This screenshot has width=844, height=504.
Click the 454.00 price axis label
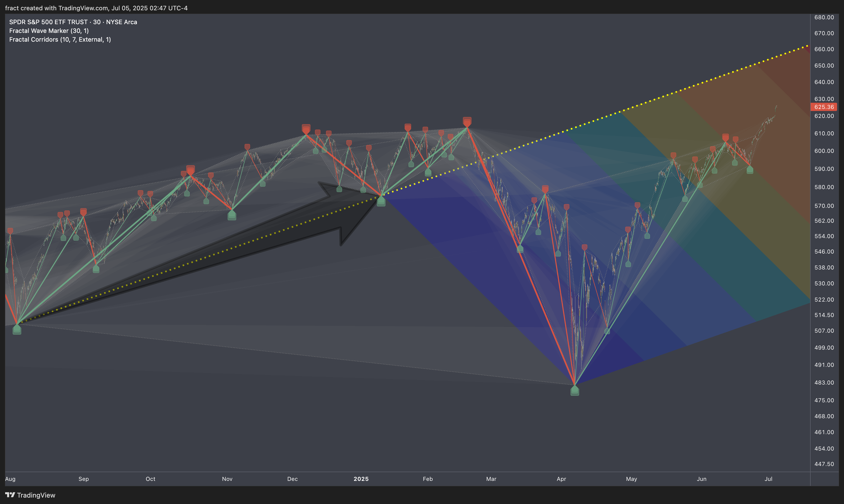point(824,449)
